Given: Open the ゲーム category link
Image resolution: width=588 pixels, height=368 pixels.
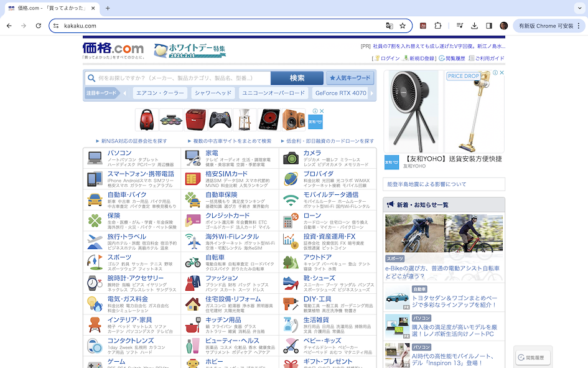Looking at the screenshot, I should (116, 362).
